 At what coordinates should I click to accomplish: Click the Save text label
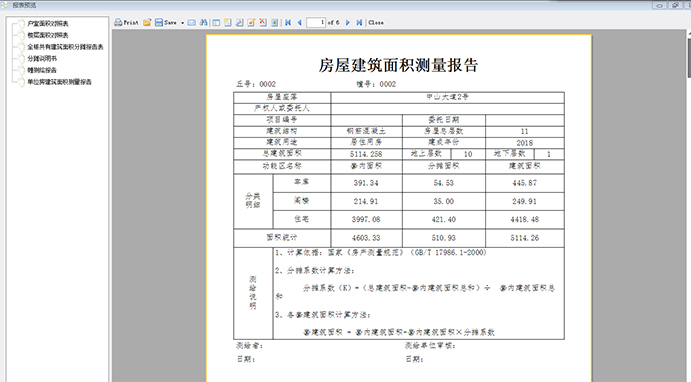click(x=170, y=22)
